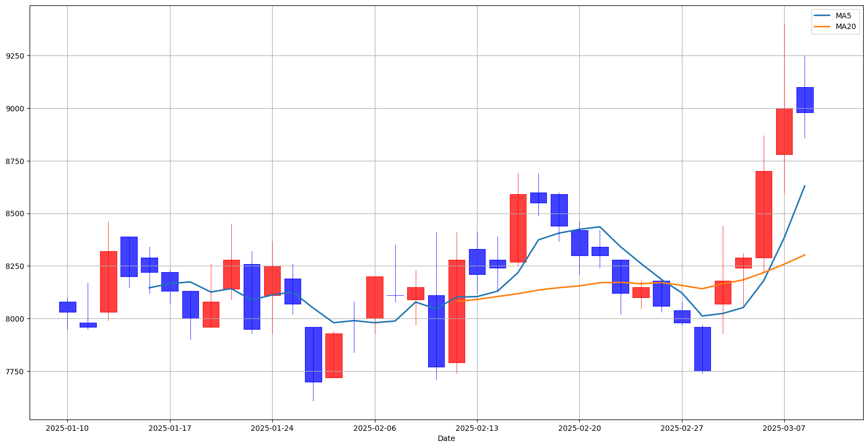The height and width of the screenshot is (448, 868).
Task: Click the 2025-01-10 x-axis tick label
Action: [x=67, y=428]
